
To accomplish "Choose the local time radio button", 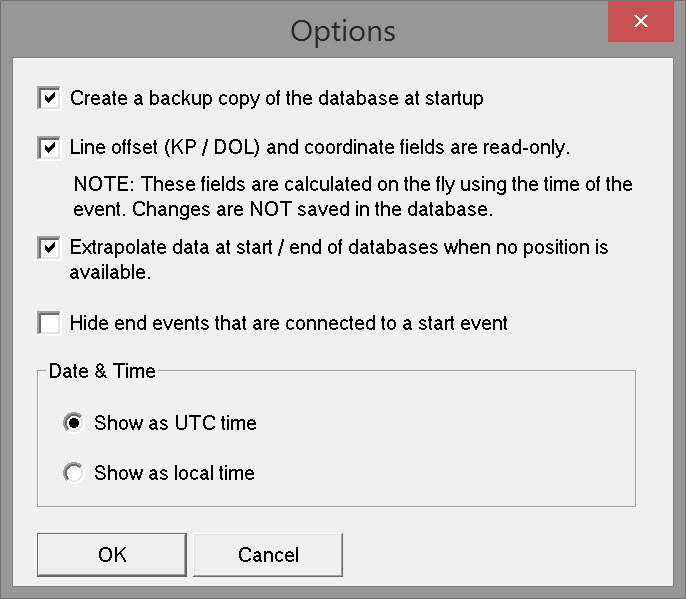I will click(x=73, y=473).
